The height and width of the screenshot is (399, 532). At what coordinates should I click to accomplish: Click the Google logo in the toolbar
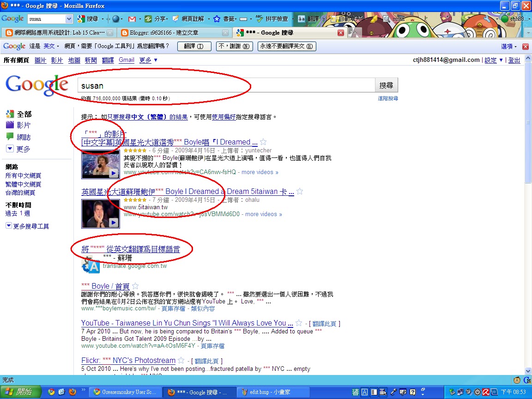point(12,18)
